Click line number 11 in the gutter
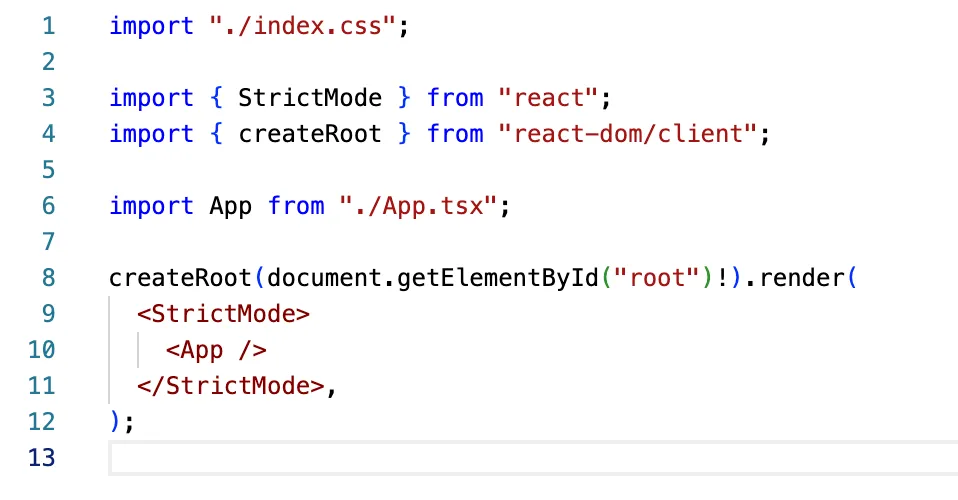Viewport: 958px width, 500px height. point(42,386)
